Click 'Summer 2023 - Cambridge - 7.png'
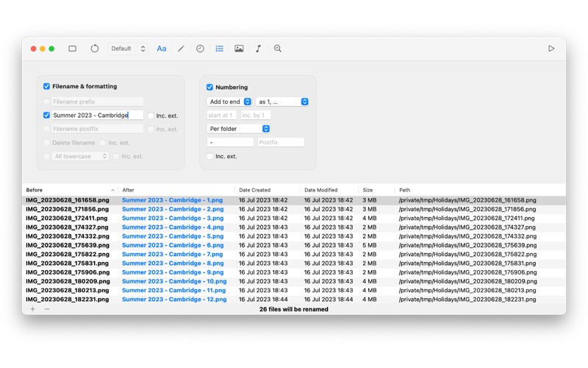This screenshot has width=588, height=368. [x=172, y=254]
